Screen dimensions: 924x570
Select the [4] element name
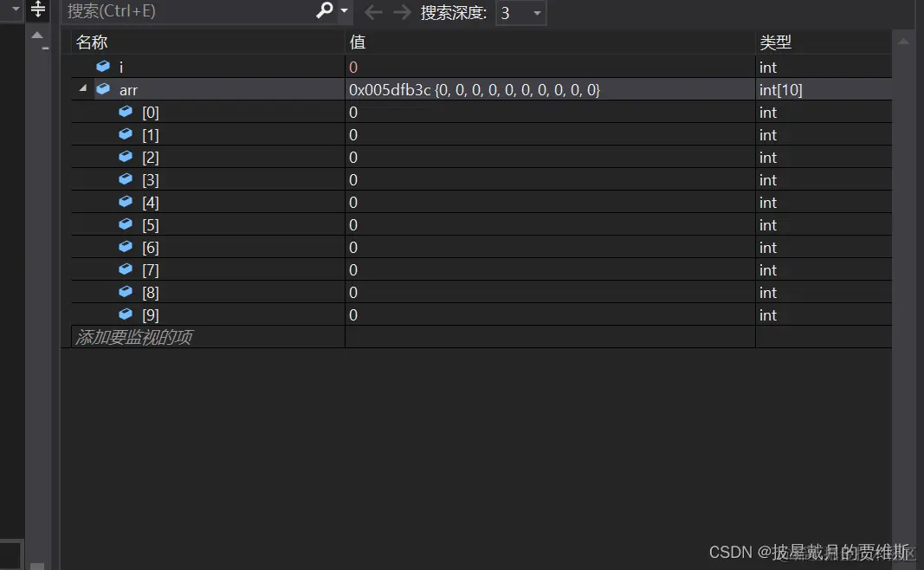(151, 203)
